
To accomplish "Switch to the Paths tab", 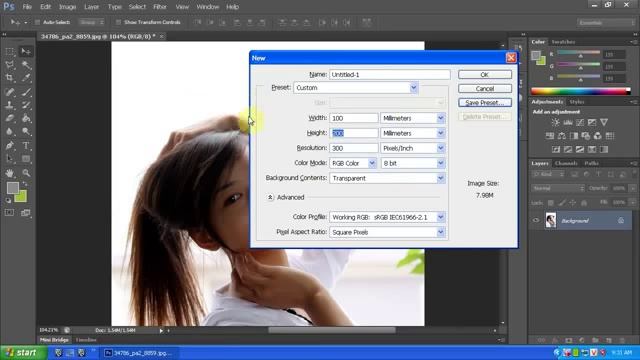I will 591,163.
